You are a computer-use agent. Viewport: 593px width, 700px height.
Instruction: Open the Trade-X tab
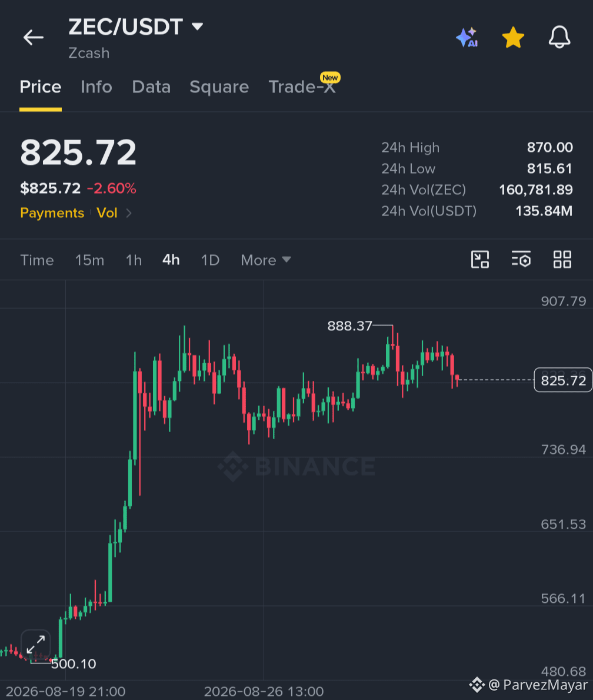click(302, 87)
